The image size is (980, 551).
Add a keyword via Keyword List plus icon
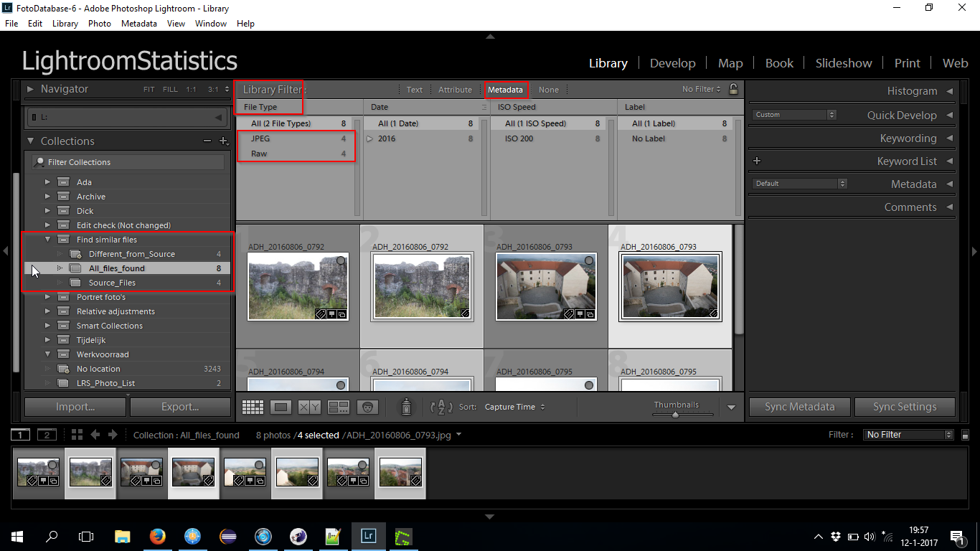[x=757, y=161]
